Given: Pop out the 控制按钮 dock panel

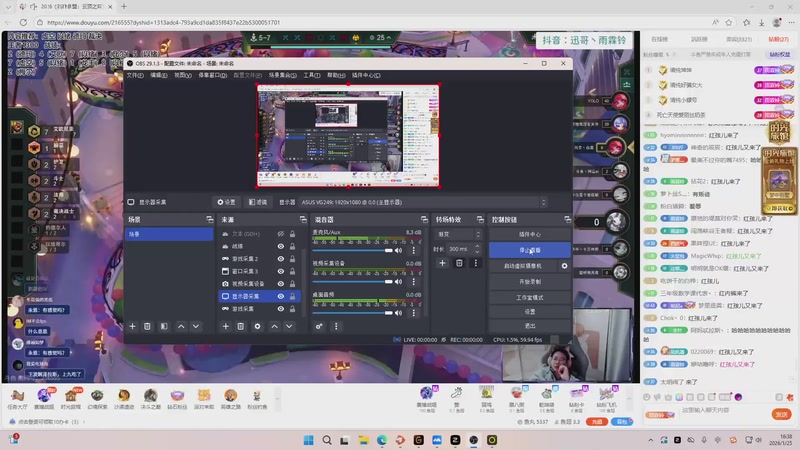Looking at the screenshot, I should pyautogui.click(x=567, y=219).
